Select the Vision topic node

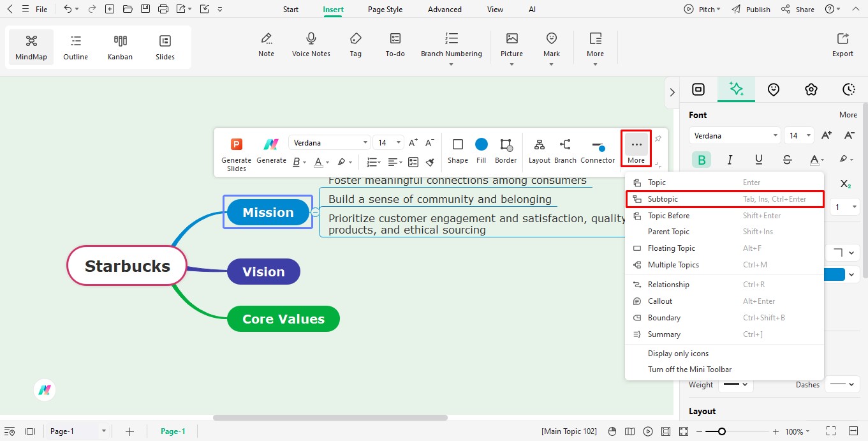263,271
